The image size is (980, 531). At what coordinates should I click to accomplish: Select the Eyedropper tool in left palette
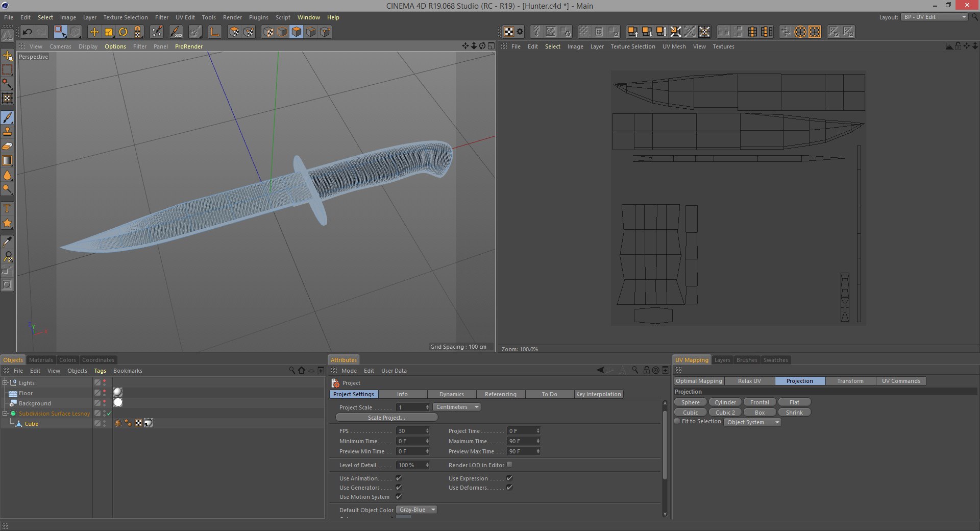(7, 242)
